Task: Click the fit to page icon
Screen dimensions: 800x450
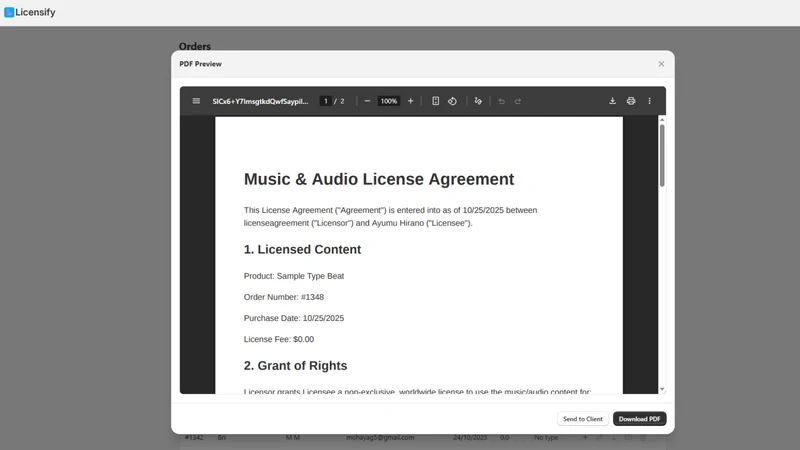Action: [x=435, y=101]
